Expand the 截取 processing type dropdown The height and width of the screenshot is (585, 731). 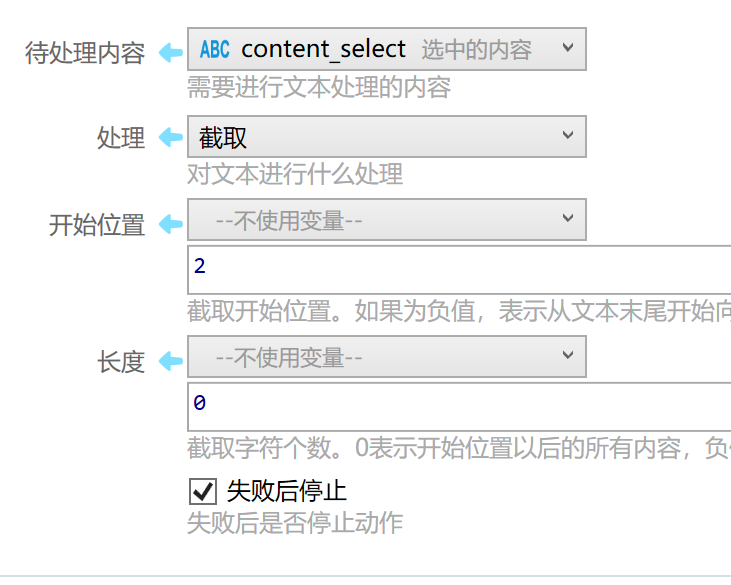coord(386,137)
